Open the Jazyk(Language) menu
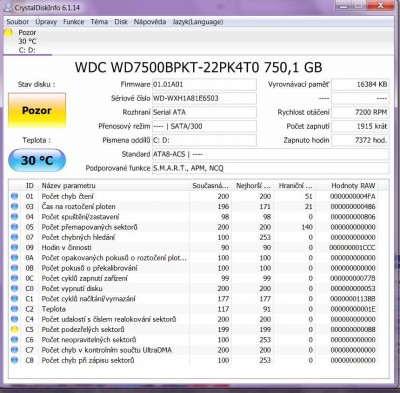This screenshot has height=393, width=400. [x=198, y=22]
